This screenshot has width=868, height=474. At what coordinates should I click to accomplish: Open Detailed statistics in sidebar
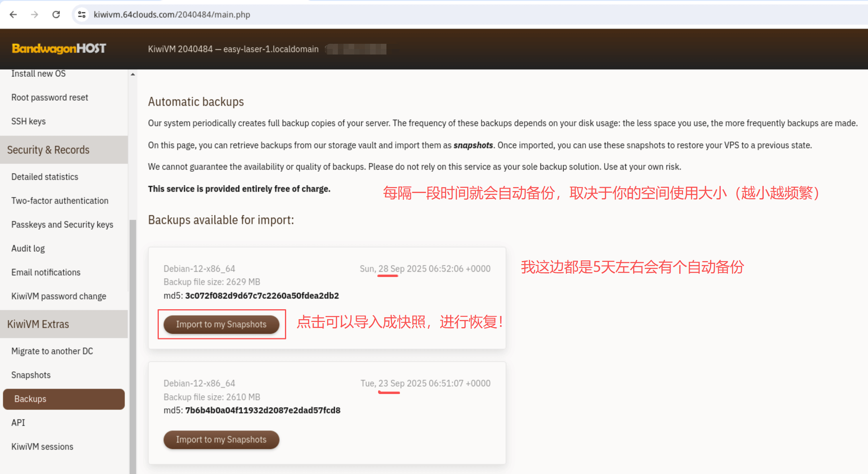pos(45,177)
